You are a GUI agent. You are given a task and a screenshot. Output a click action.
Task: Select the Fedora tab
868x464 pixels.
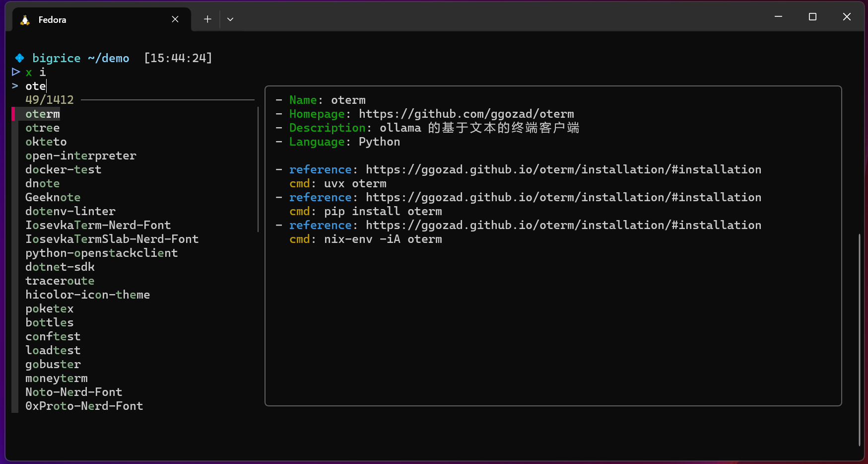[101, 19]
